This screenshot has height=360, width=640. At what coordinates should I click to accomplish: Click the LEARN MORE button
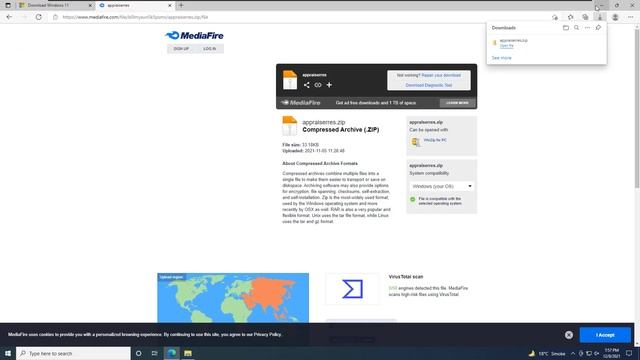pos(458,103)
